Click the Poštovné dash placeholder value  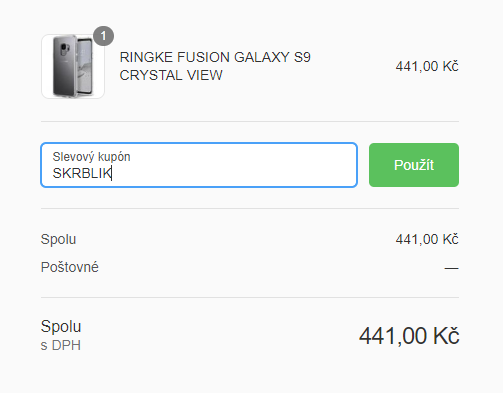451,268
